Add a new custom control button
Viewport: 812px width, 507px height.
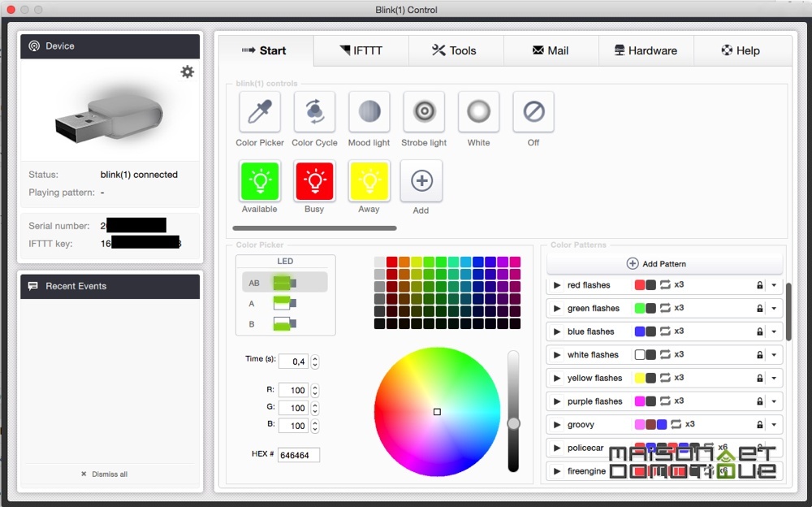click(421, 180)
